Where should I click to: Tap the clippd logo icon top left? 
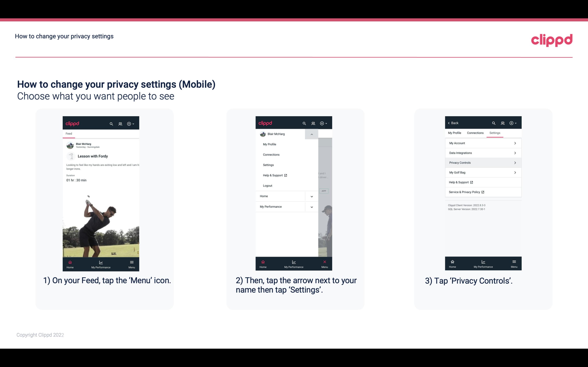pyautogui.click(x=72, y=123)
